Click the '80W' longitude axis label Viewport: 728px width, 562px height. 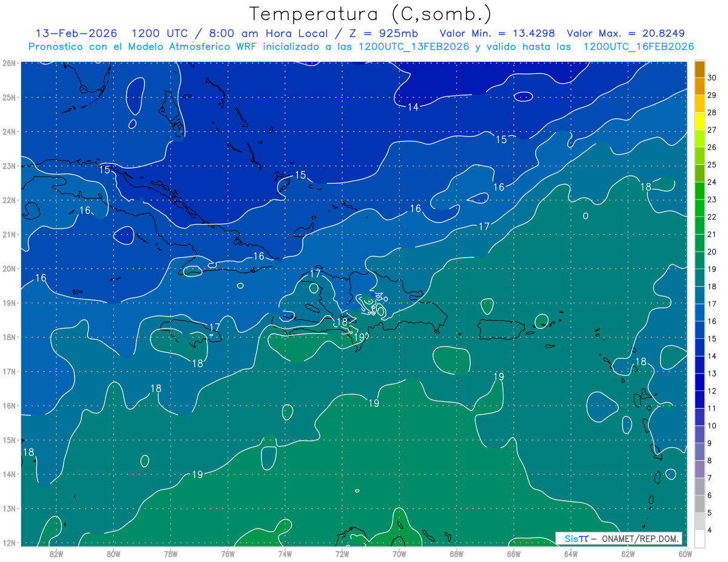pyautogui.click(x=113, y=554)
